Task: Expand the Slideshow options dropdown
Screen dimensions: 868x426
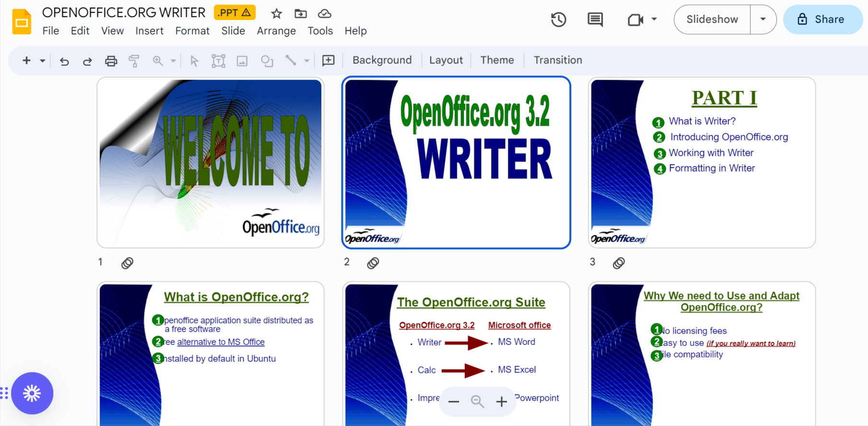Action: (763, 20)
